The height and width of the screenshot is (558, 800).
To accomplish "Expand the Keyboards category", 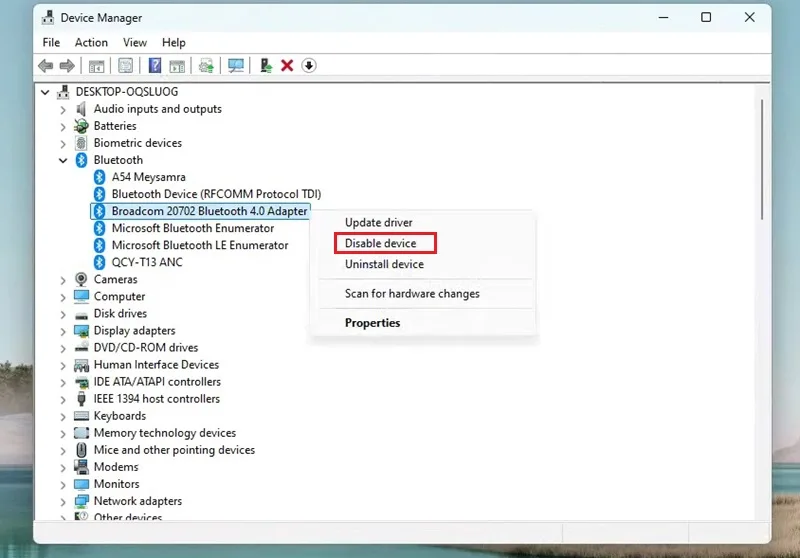I will click(63, 416).
